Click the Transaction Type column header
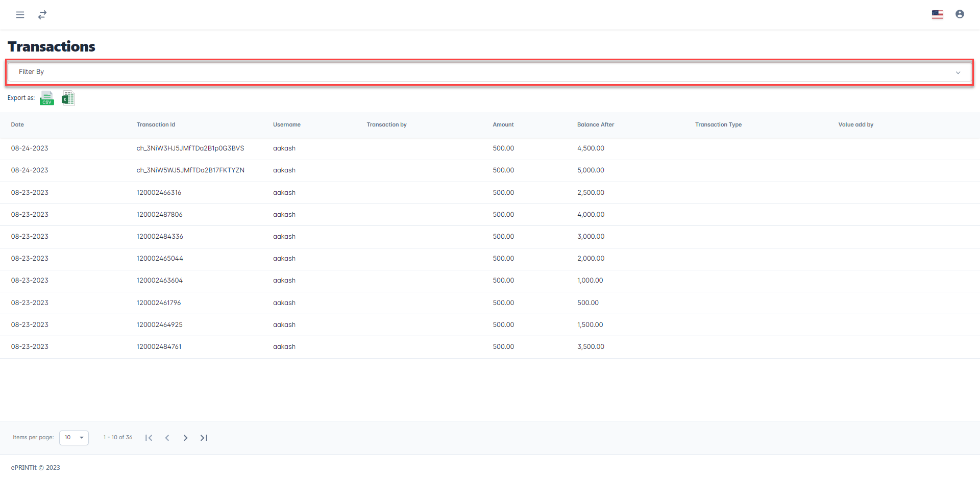The width and height of the screenshot is (980, 480). click(x=718, y=124)
